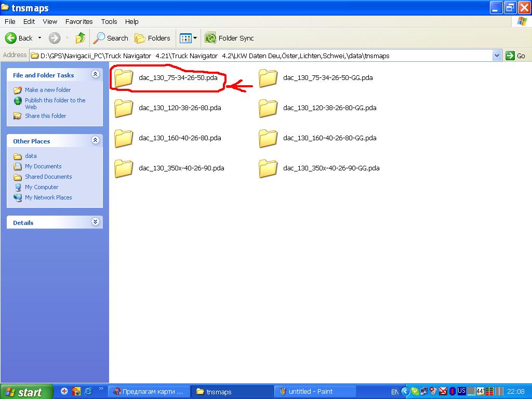Select folder icon dac_130_350x-40-26-90-GG.pda
This screenshot has height=399, width=532.
(268, 169)
